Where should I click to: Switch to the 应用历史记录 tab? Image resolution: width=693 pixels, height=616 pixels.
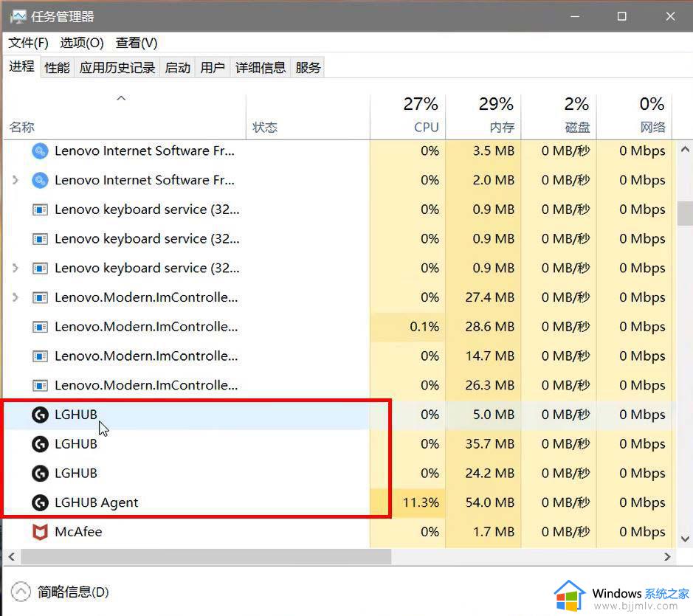tap(117, 68)
